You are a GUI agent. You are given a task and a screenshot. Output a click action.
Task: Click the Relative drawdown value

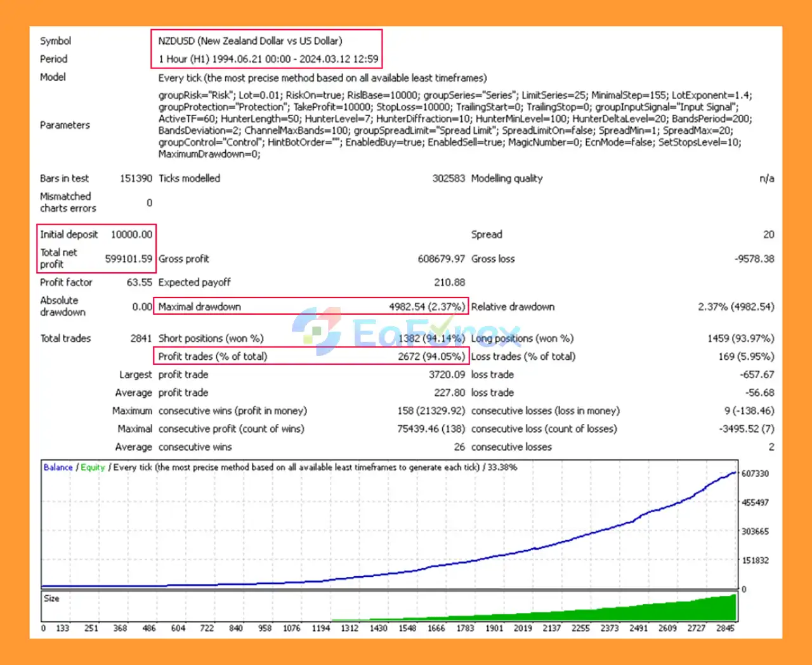[736, 306]
